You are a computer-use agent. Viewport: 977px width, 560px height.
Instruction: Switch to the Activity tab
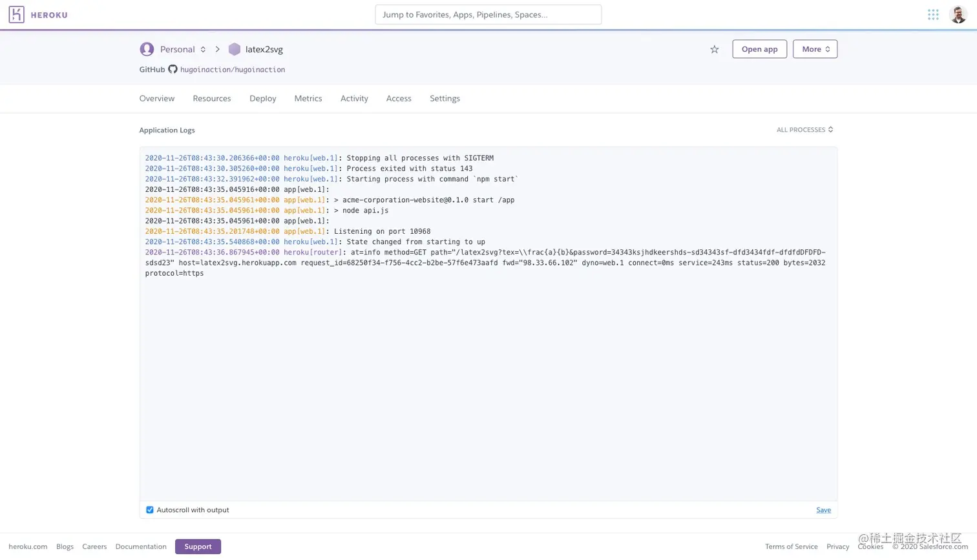tap(354, 98)
